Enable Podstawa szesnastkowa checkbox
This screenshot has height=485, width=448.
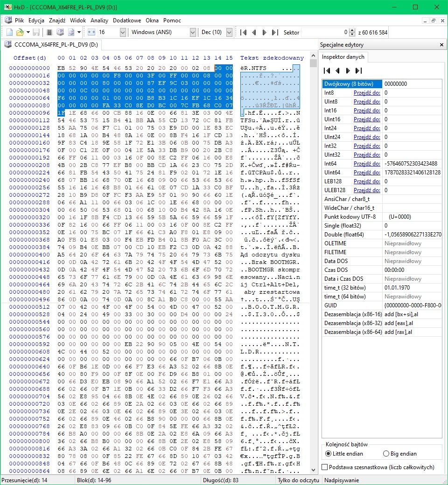[x=378, y=467]
